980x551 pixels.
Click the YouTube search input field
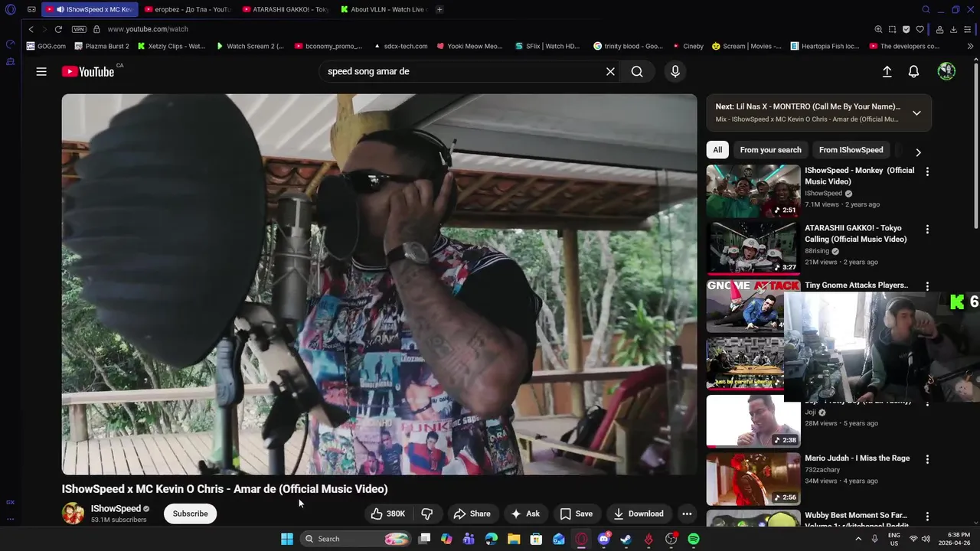463,71
